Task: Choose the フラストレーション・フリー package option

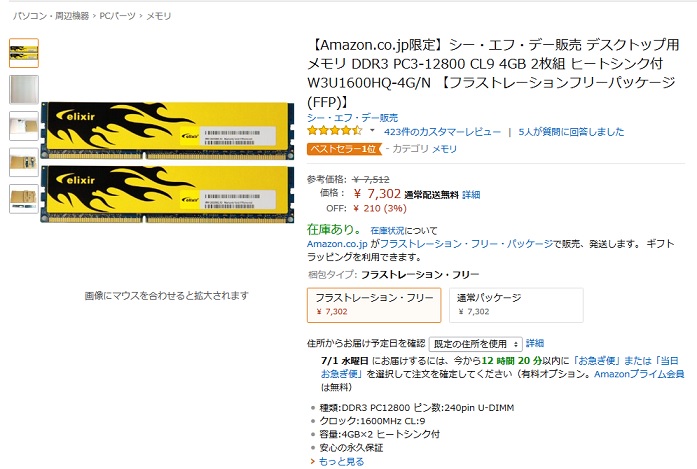Action: 374,305
